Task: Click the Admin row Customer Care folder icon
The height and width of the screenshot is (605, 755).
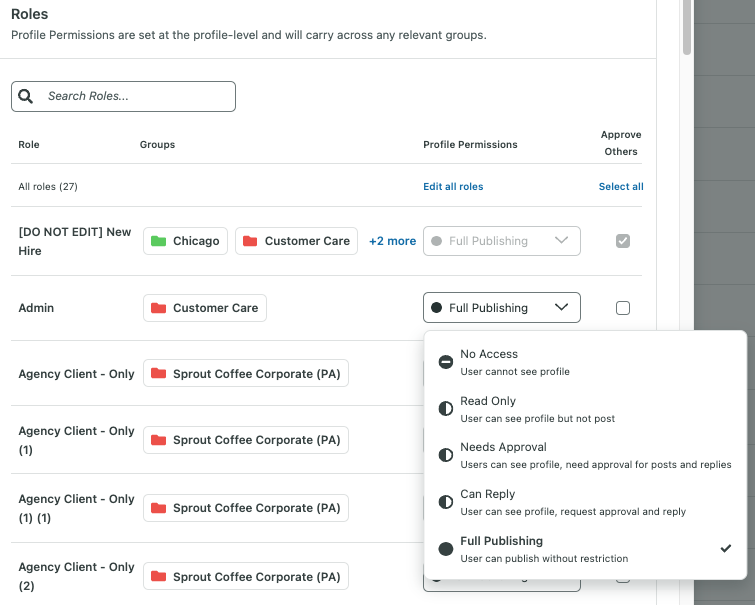Action: coord(158,308)
